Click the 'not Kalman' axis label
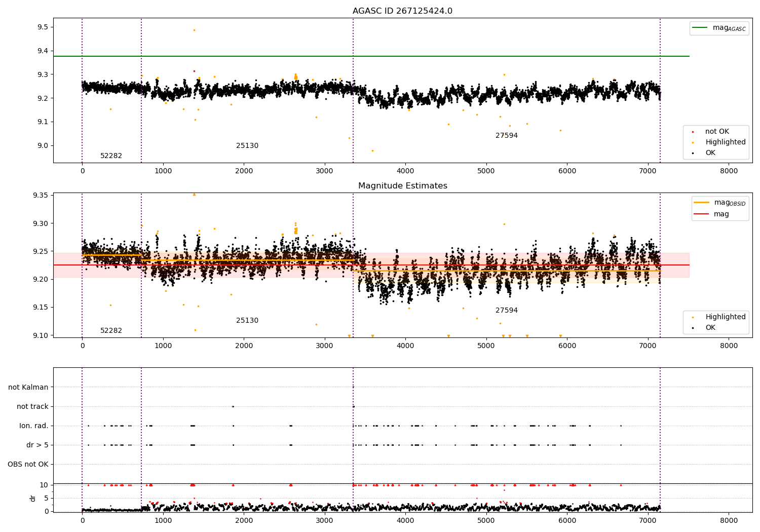The height and width of the screenshot is (532, 760). [x=28, y=388]
